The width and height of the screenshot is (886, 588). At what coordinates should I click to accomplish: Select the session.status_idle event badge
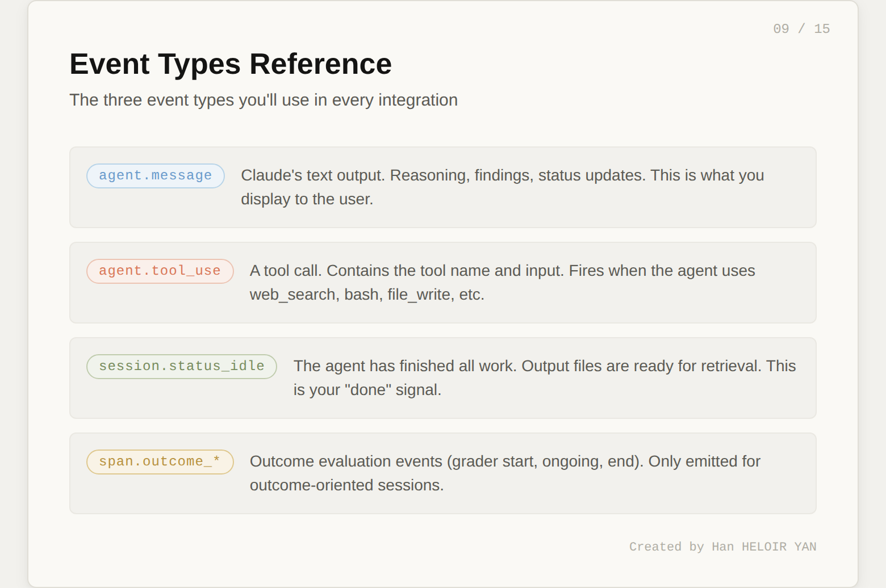[x=181, y=366]
